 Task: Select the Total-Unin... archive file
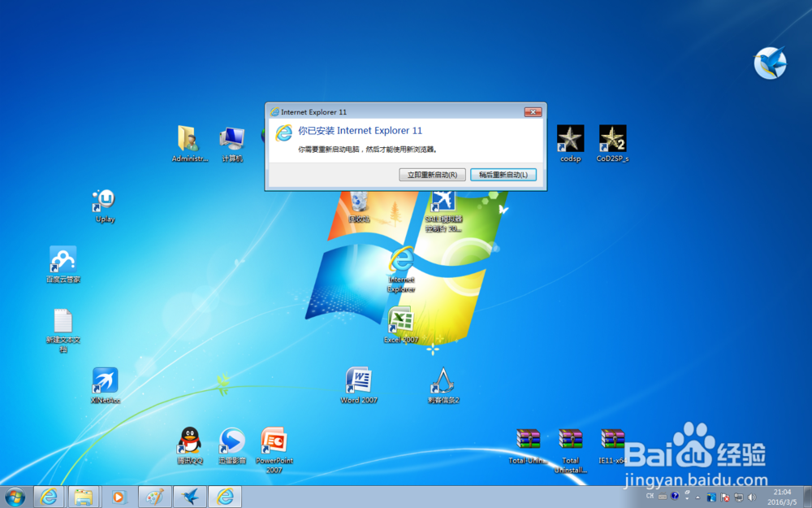(529, 445)
